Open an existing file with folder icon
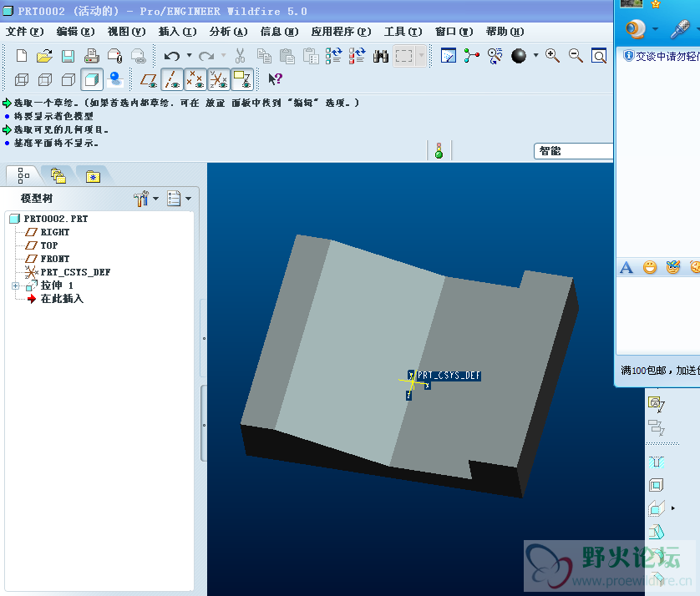Screen dimensions: 700x596 pos(44,56)
